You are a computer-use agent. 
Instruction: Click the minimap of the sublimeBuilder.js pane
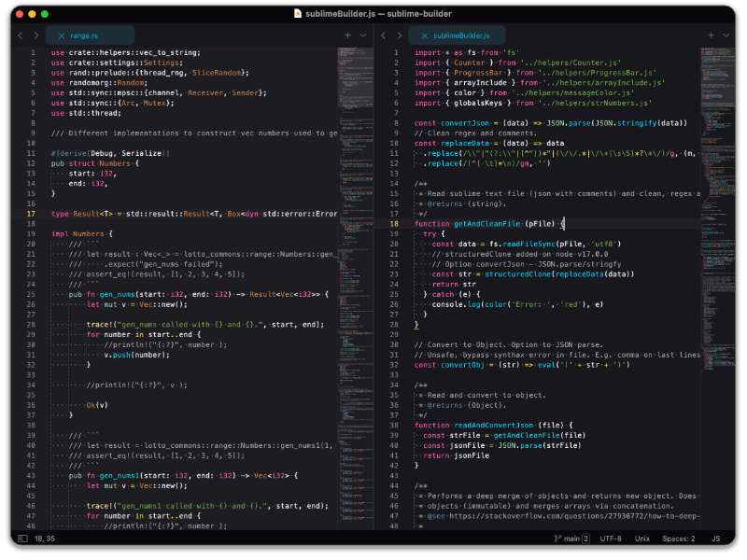pyautogui.click(x=718, y=288)
